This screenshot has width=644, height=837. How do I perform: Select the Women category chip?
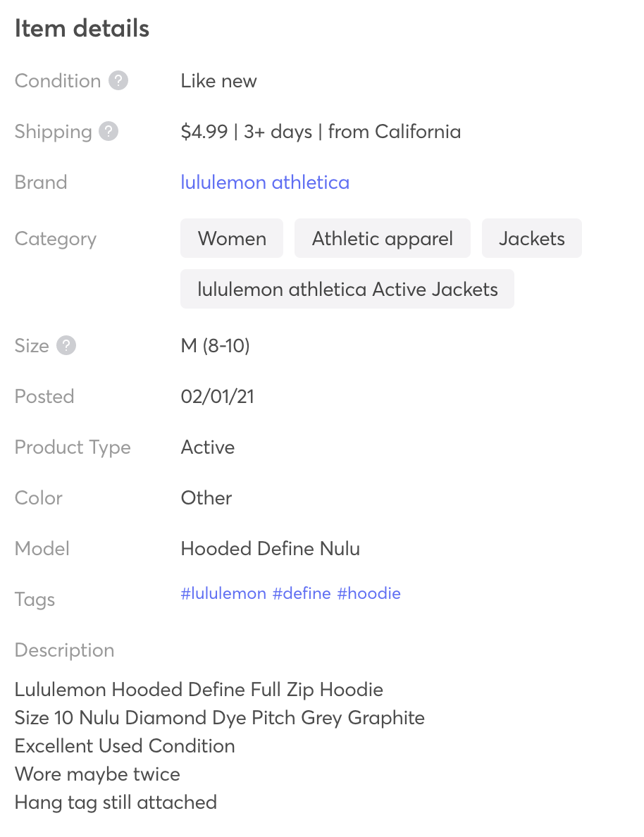231,238
